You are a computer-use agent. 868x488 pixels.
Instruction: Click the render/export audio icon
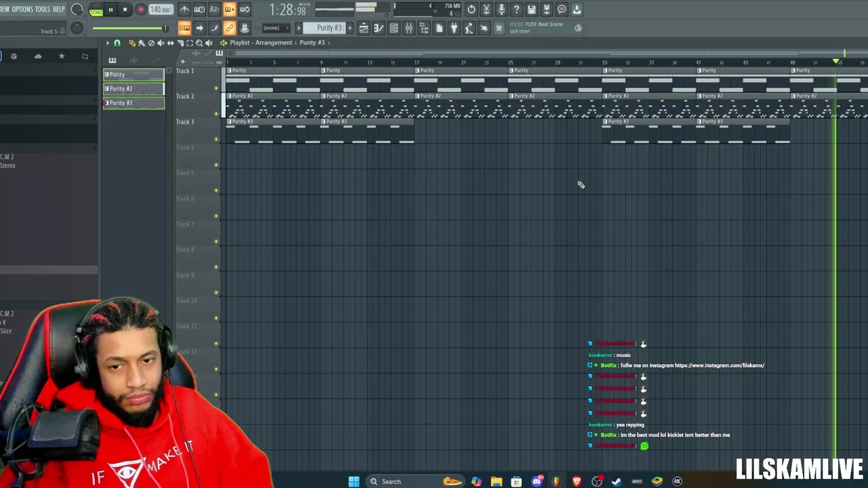(547, 9)
